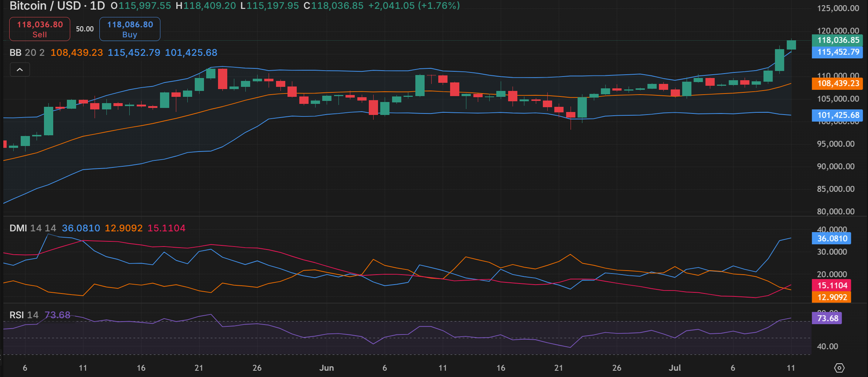Click the purple 73.68 RSI axis label
This screenshot has width=868, height=377.
tap(827, 318)
